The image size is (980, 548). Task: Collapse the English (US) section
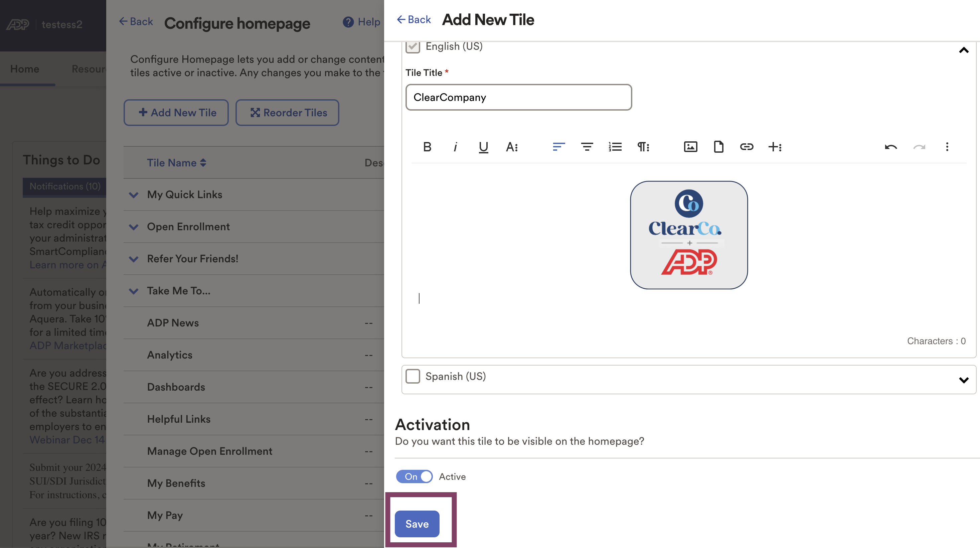coord(963,50)
